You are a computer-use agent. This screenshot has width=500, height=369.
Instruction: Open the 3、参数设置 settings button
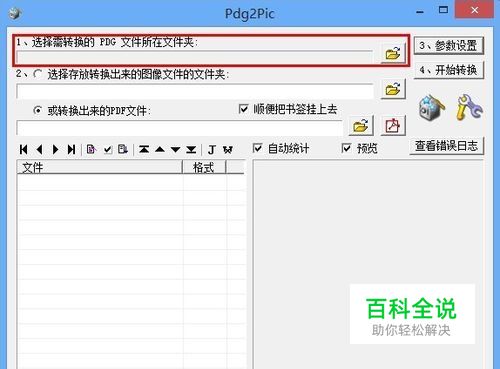coord(449,45)
